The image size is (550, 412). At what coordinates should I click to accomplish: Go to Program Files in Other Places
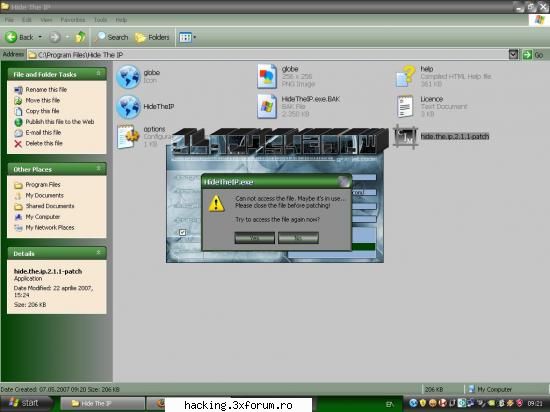pyautogui.click(x=37, y=184)
